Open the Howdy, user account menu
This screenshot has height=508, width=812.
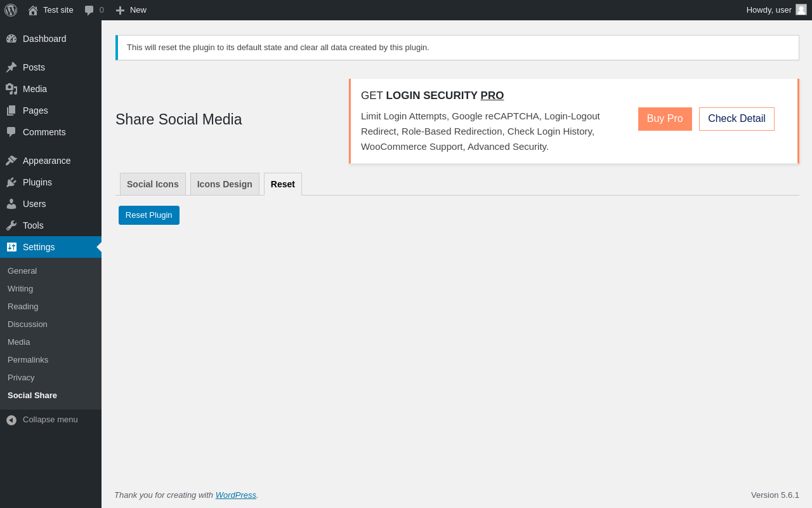776,10
